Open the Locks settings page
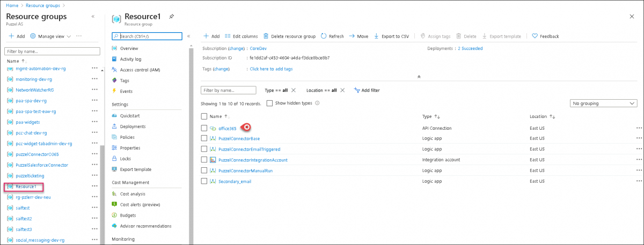 point(125,159)
